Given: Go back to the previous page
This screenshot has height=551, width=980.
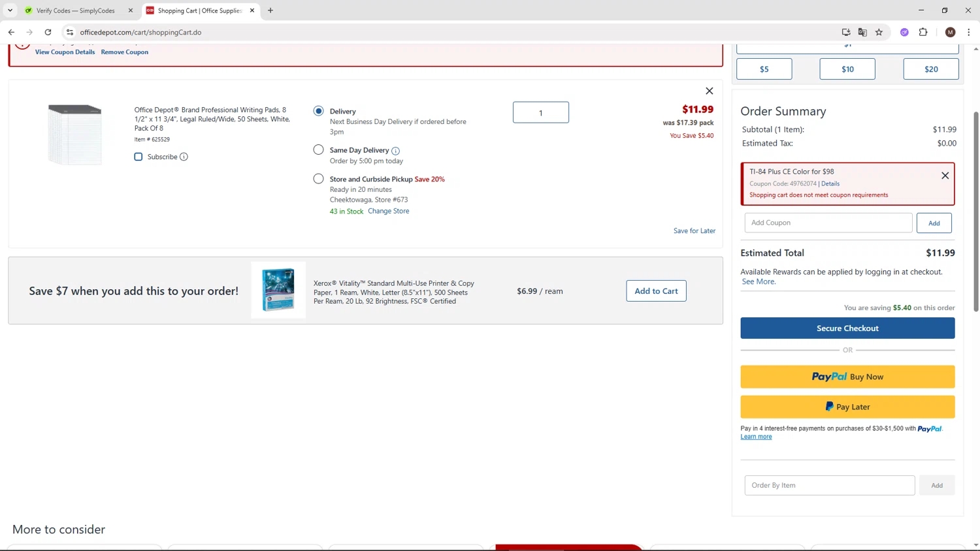Looking at the screenshot, I should click(x=11, y=32).
